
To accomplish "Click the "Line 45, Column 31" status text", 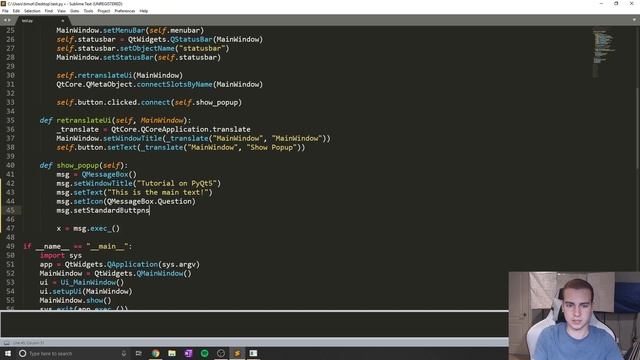I will tap(29, 343).
